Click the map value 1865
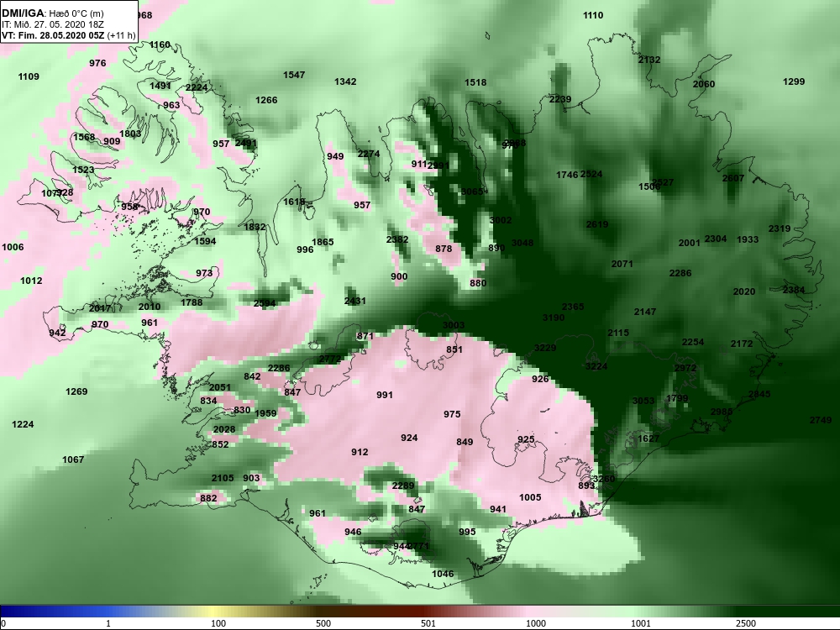The height and width of the screenshot is (630, 840). pyautogui.click(x=323, y=242)
